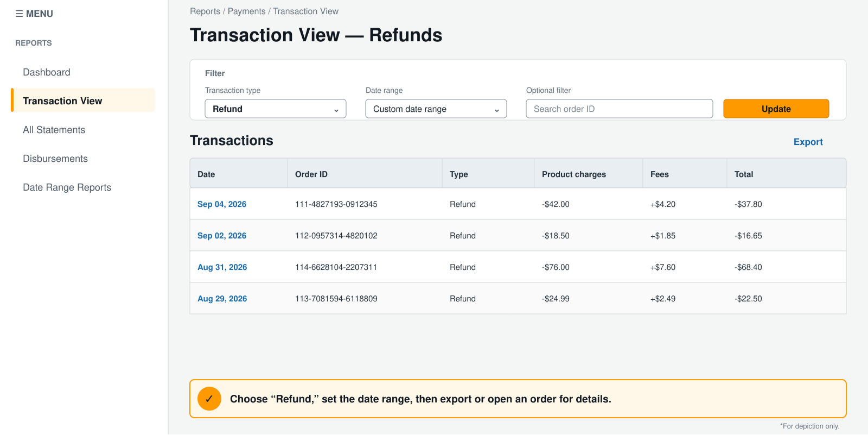Open the Custom date range dropdown
This screenshot has height=435, width=868.
click(x=436, y=109)
